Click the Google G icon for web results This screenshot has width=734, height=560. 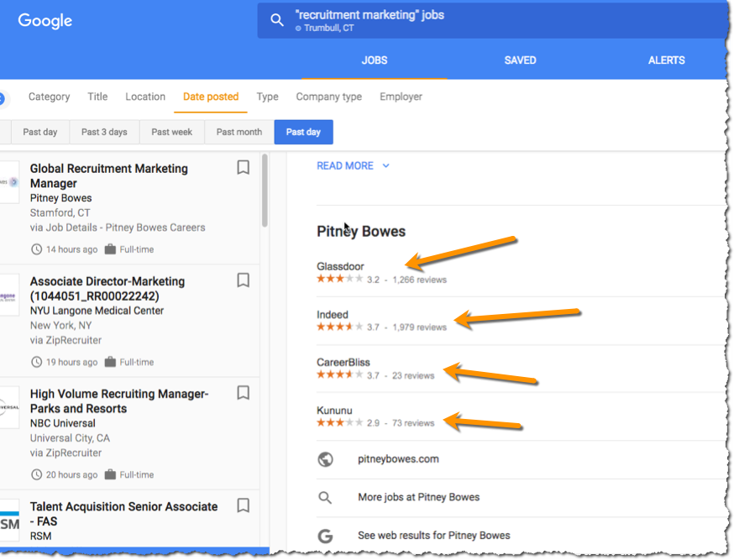(326, 535)
